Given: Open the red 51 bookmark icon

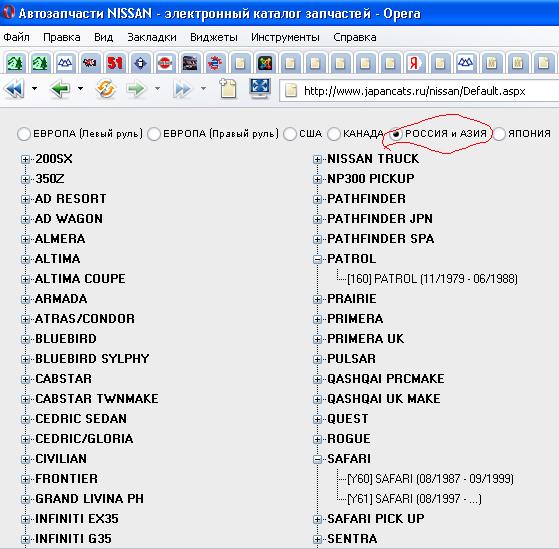Looking at the screenshot, I should pyautogui.click(x=115, y=63).
